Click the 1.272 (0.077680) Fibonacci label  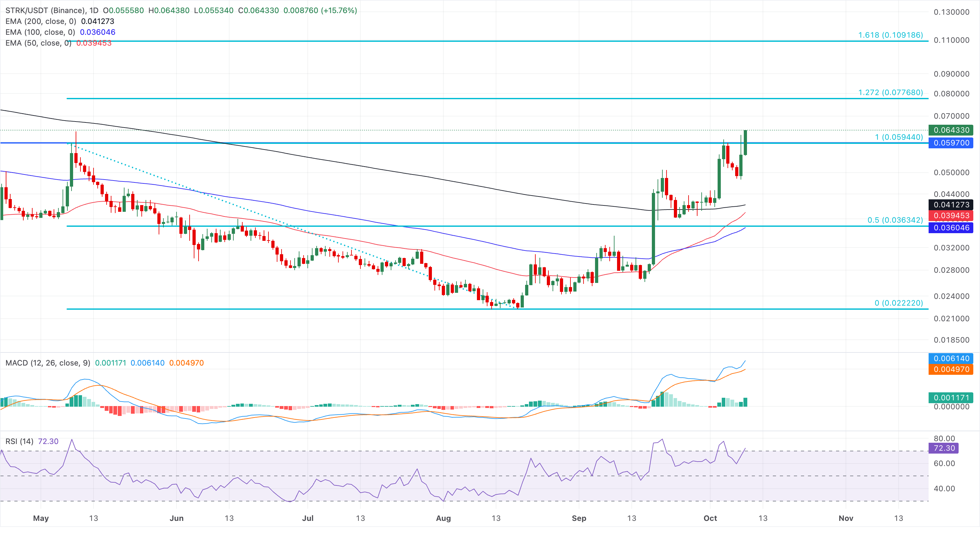click(x=891, y=93)
